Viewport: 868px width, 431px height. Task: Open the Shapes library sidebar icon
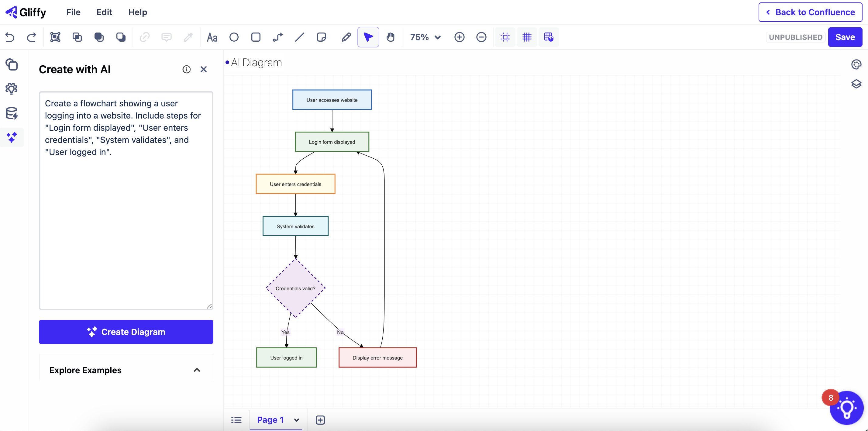[x=12, y=64]
